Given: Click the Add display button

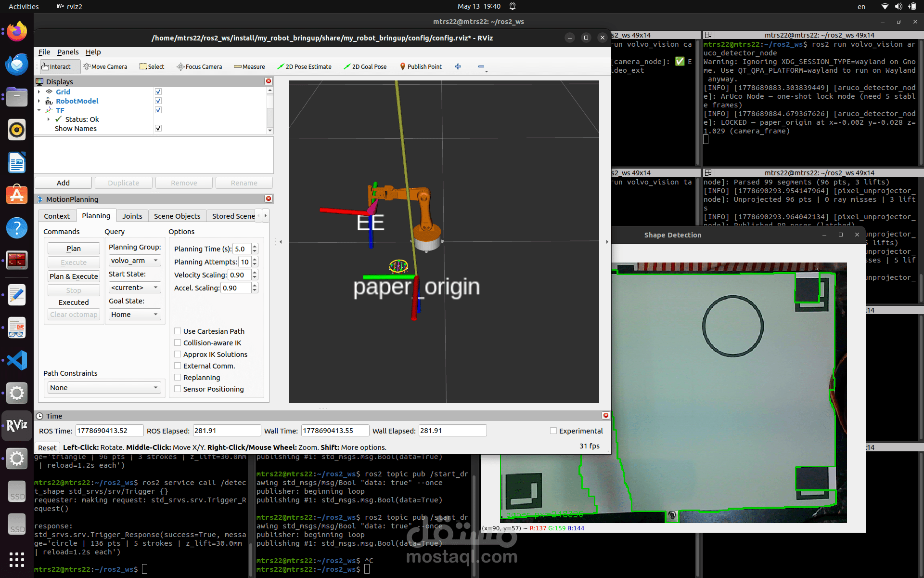Looking at the screenshot, I should 63,183.
